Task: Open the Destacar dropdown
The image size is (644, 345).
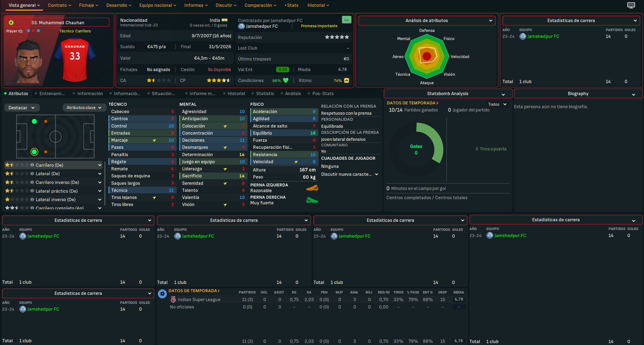Action: [x=22, y=108]
